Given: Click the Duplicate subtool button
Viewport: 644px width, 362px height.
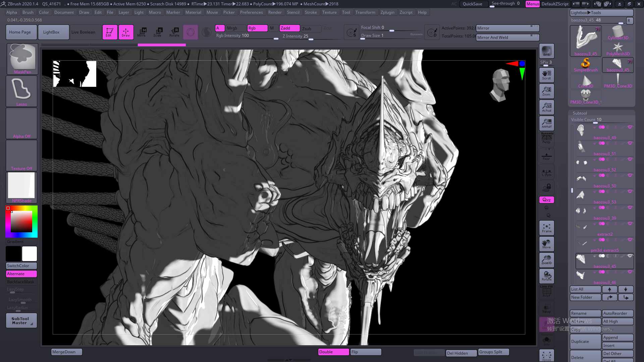Looking at the screenshot, I should click(x=586, y=342).
